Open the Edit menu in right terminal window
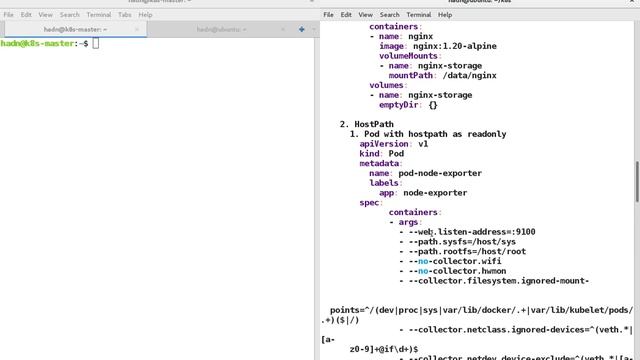Screen dimensions: 640x360 pyautogui.click(x=346, y=15)
